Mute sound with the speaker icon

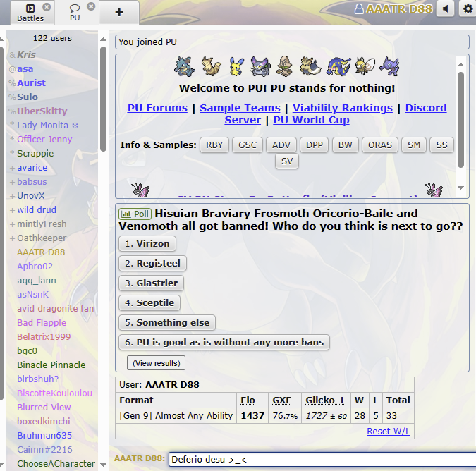[x=446, y=8]
